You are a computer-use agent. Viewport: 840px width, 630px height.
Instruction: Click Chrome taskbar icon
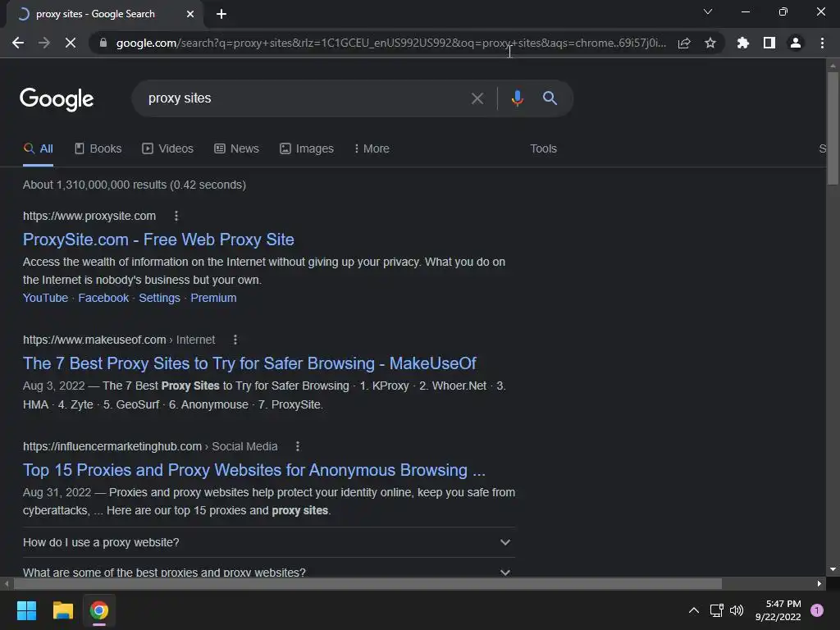[99, 610]
